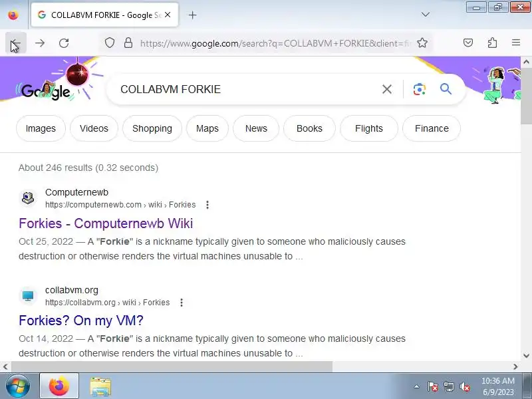Clear search text with the X icon
Image resolution: width=532 pixels, height=399 pixels.
(387, 89)
